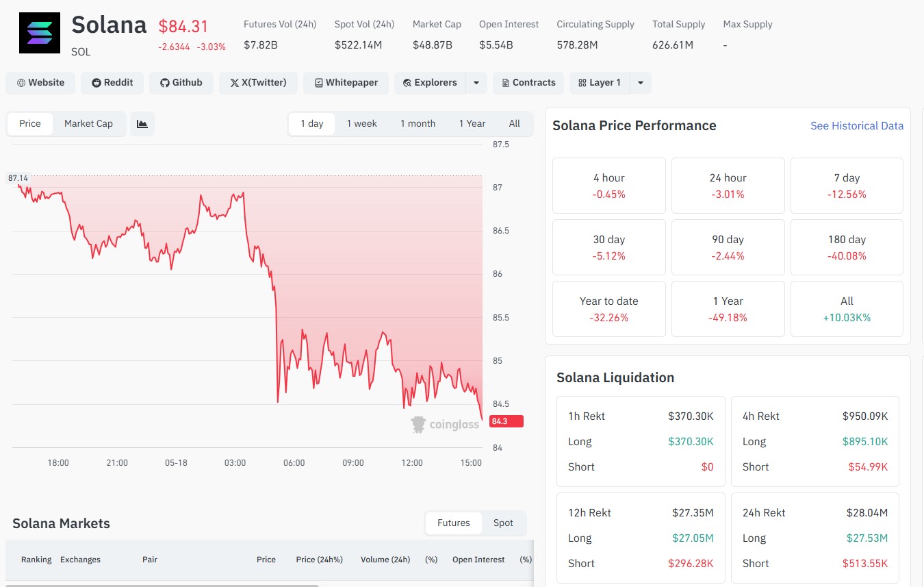Switch chart to Price tab
This screenshot has width=924, height=587.
[30, 124]
